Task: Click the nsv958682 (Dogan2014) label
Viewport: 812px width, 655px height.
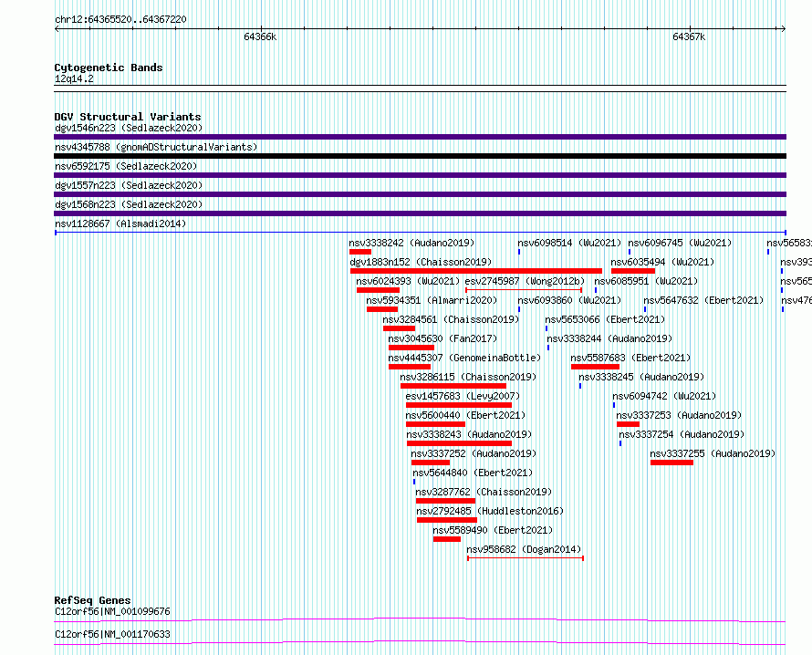Action: [x=524, y=549]
